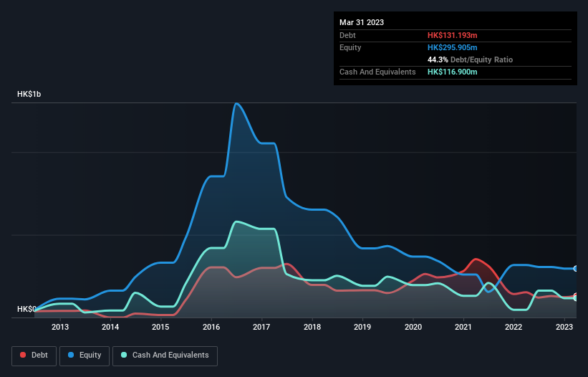
Task: Click the teal Cash And Equivalents dot
Action: (x=124, y=355)
